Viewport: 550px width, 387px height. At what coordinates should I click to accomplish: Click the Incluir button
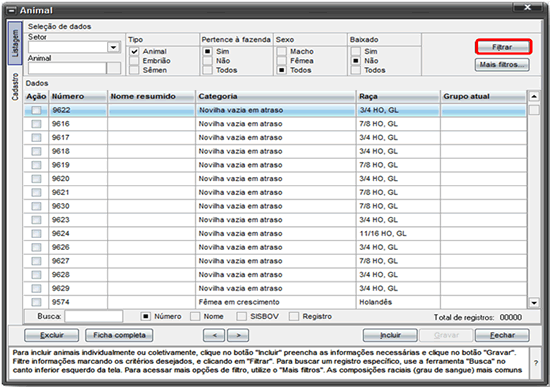coord(390,335)
